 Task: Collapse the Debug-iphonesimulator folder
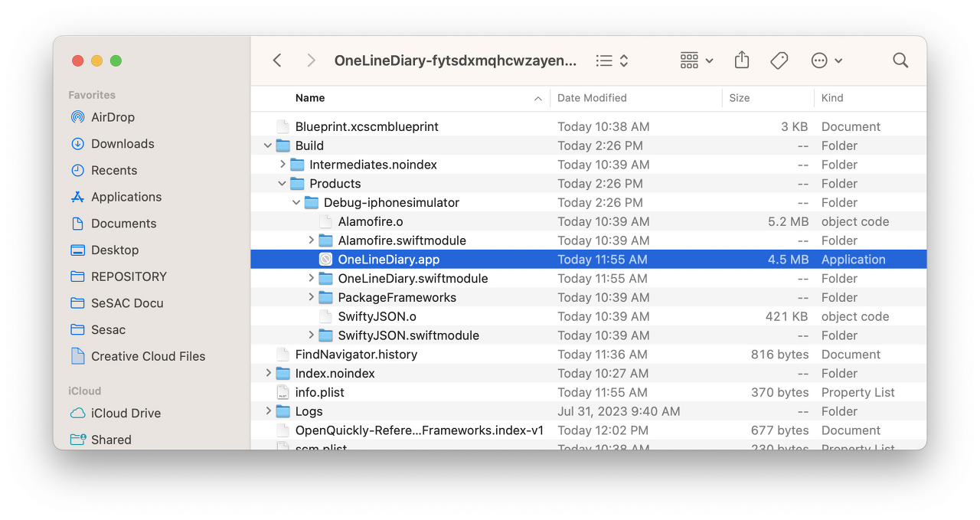[x=296, y=203]
